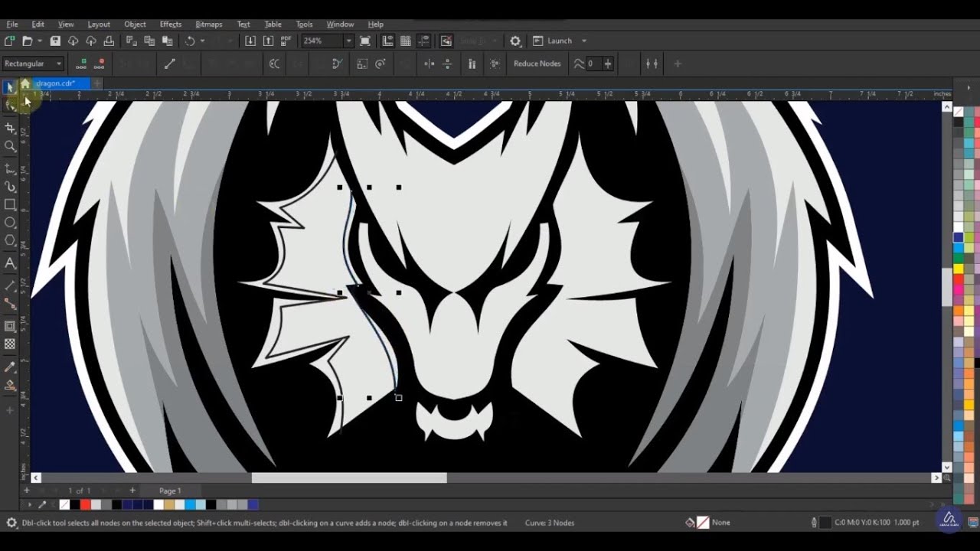Toggle Show guidelines
Screen dimensions: 980x551
tap(423, 41)
